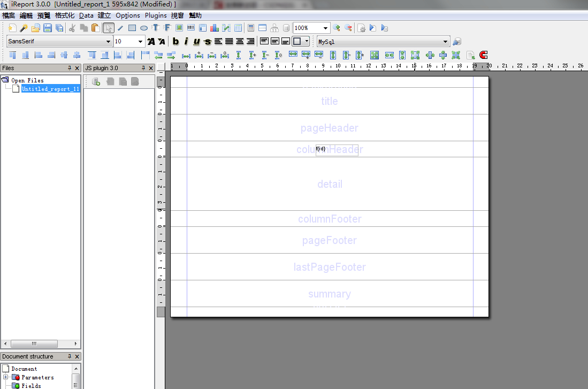The image size is (588, 389).
Task: Click the Files panel horizontal scrollbar
Action: (34, 344)
